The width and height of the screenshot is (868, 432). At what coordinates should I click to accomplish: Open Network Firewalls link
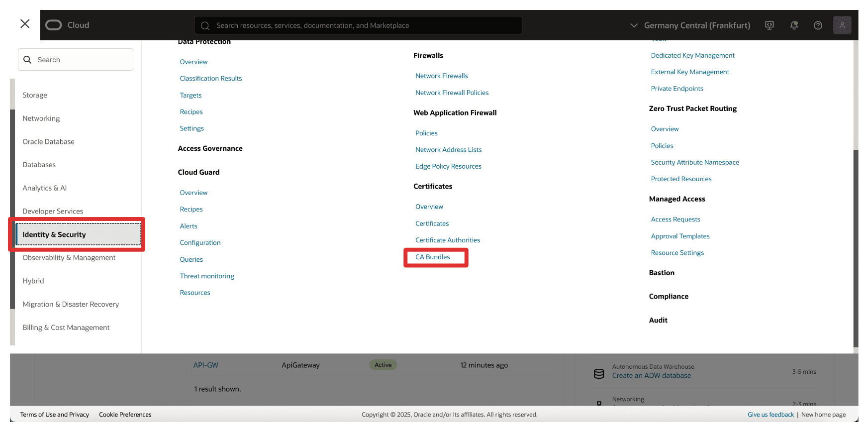[442, 76]
